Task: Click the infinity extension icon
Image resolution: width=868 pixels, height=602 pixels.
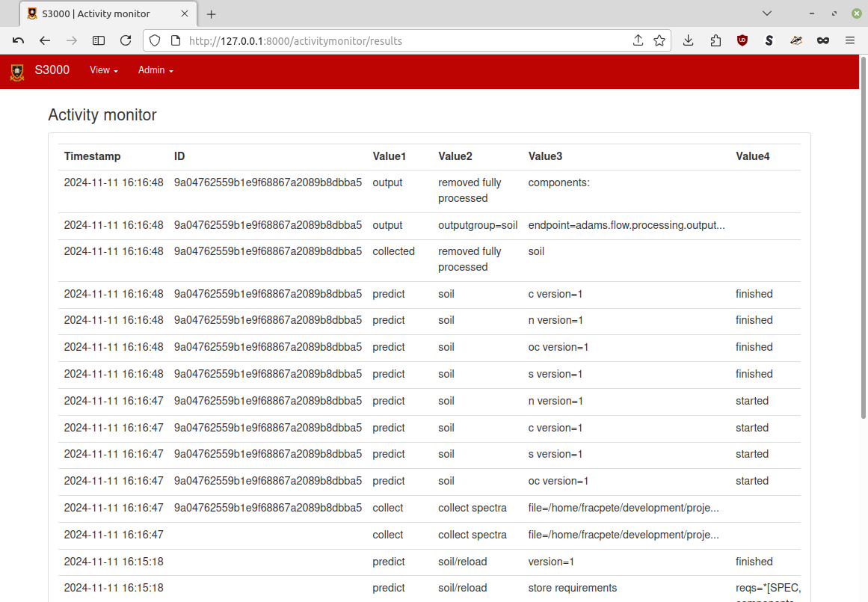Action: click(823, 40)
